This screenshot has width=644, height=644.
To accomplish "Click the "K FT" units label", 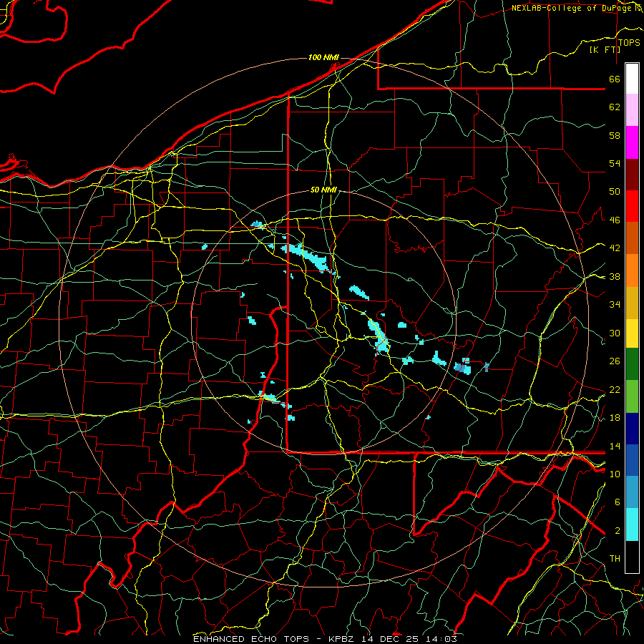I will pyautogui.click(x=605, y=49).
